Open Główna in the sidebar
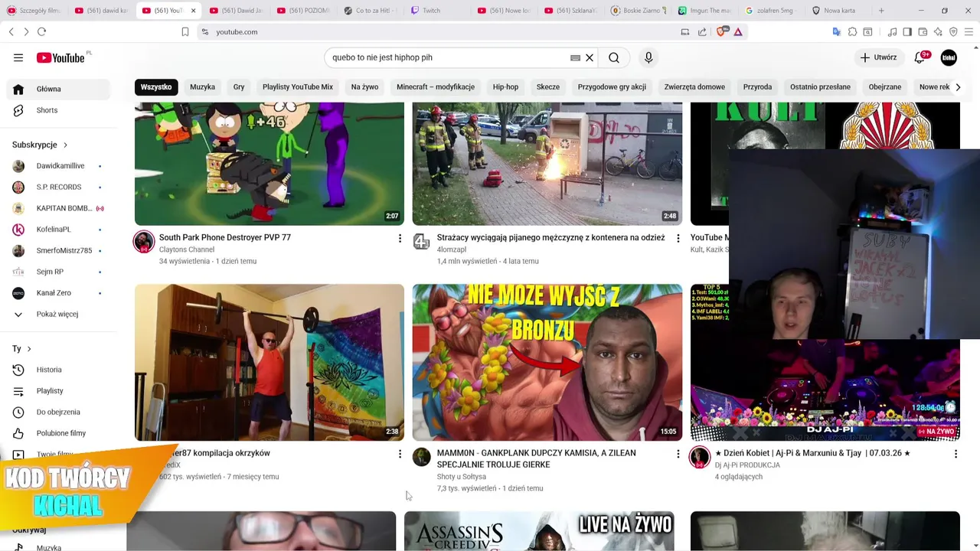The height and width of the screenshot is (551, 980). pos(58,89)
